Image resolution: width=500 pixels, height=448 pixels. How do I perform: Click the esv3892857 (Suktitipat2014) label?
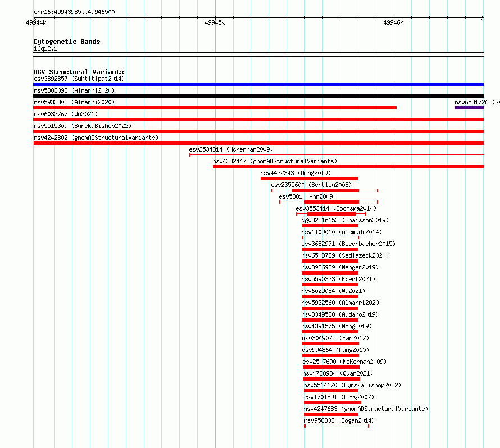point(79,79)
